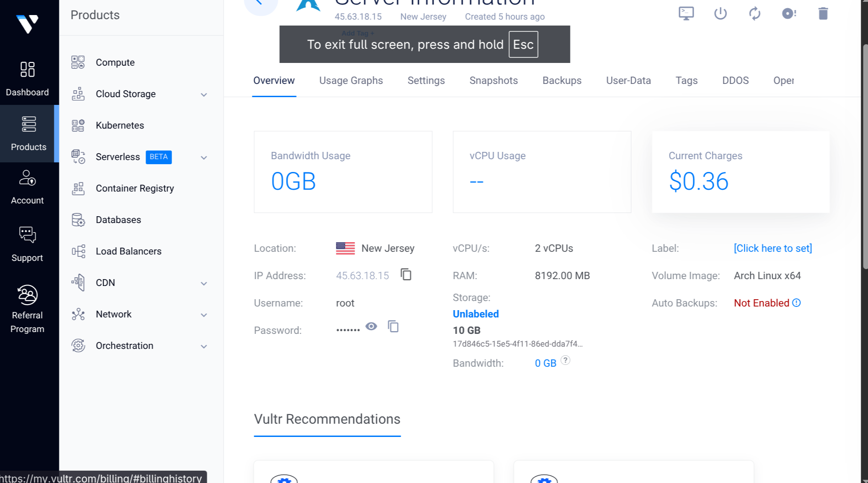The image size is (868, 483).
Task: Switch to the Snapshots tab
Action: coord(493,81)
